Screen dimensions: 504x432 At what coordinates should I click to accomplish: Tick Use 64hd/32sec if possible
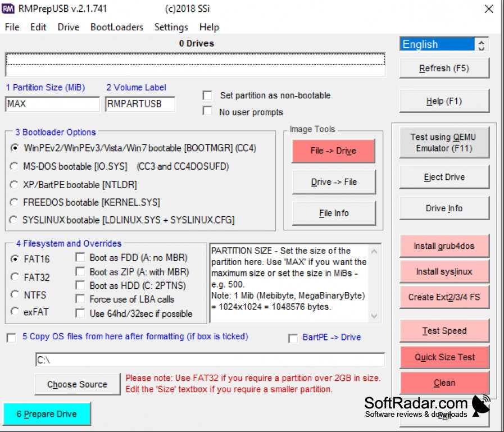click(x=80, y=313)
